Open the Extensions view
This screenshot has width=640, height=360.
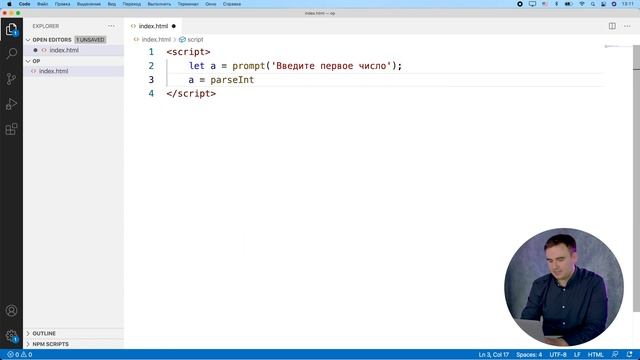click(11, 129)
